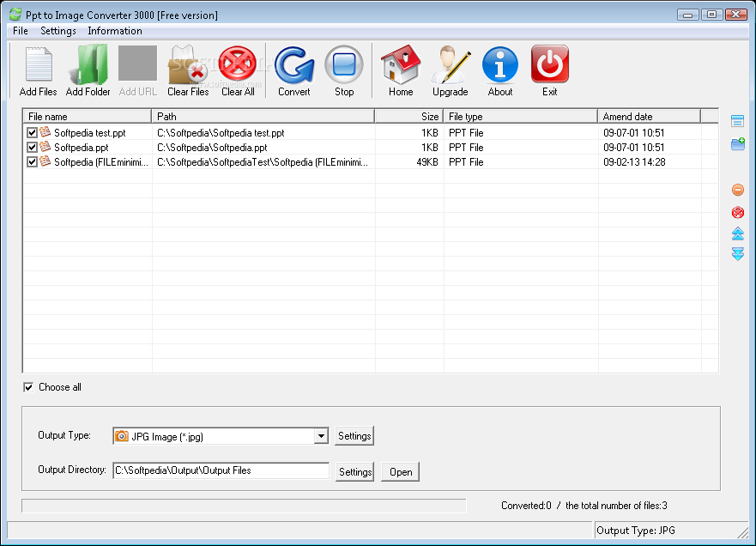Image resolution: width=756 pixels, height=546 pixels.
Task: Open the File menu
Action: [x=21, y=31]
